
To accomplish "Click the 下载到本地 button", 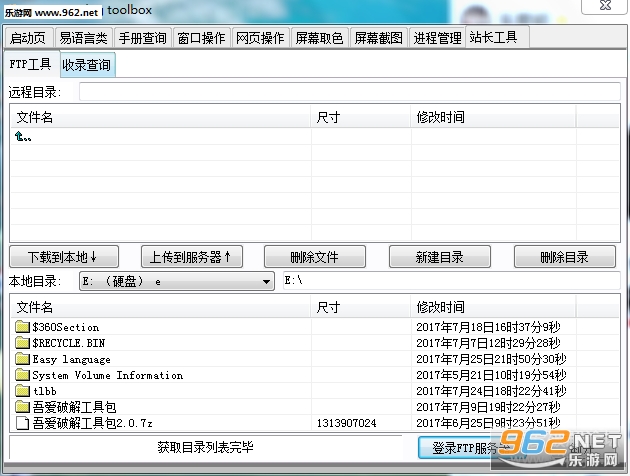I will tap(64, 257).
